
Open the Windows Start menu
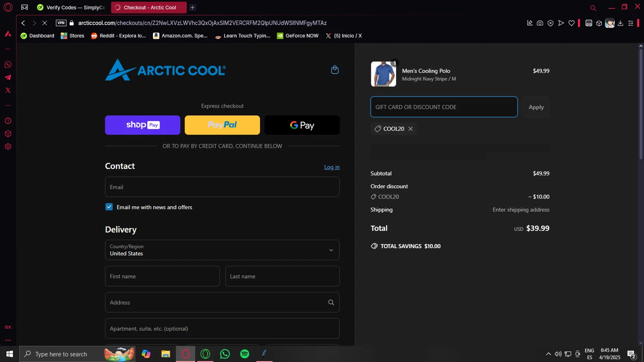coord(9,354)
